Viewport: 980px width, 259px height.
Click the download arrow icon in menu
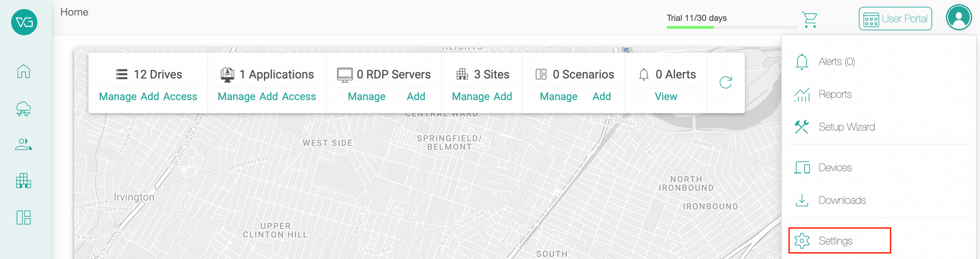click(802, 200)
